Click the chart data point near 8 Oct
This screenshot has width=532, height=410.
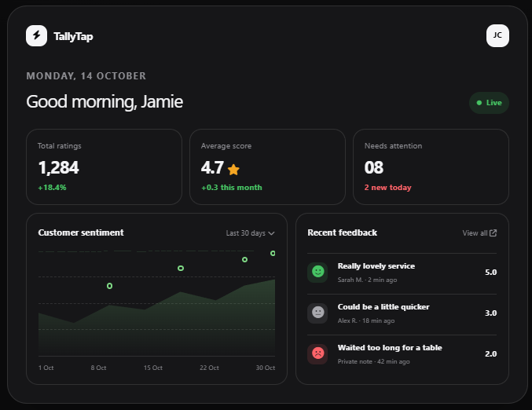click(109, 286)
